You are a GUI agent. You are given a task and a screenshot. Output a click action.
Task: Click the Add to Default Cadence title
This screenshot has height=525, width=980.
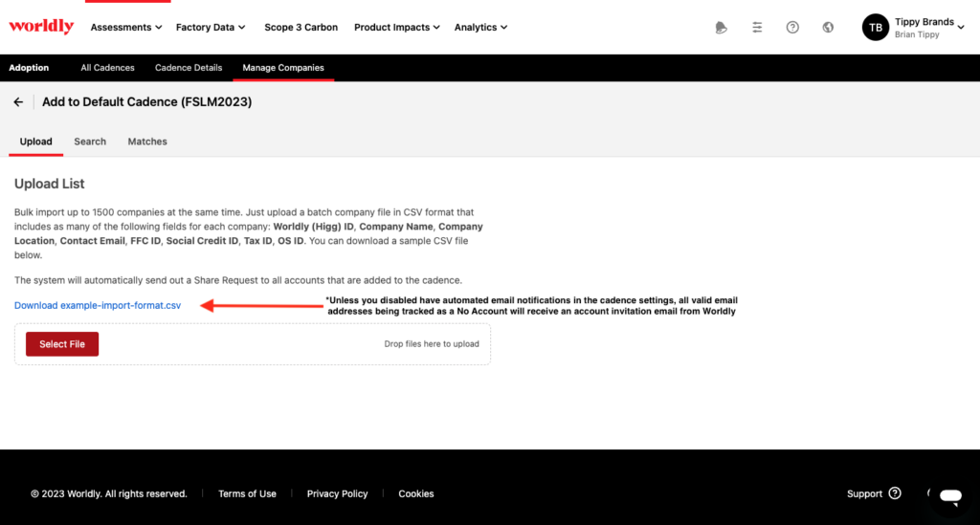click(x=146, y=101)
